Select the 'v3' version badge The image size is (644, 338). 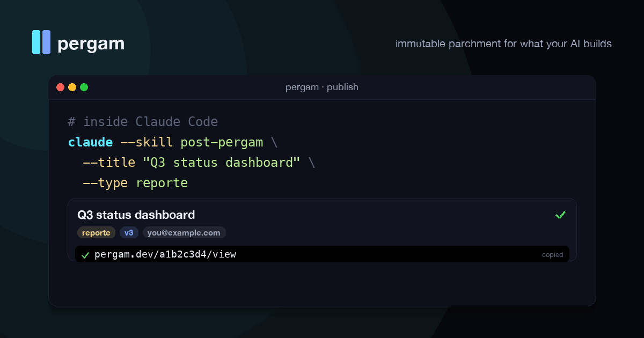pyautogui.click(x=129, y=233)
